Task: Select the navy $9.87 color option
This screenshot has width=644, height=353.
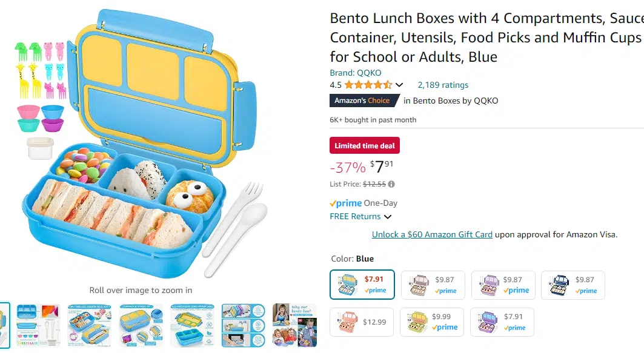Action: [573, 285]
